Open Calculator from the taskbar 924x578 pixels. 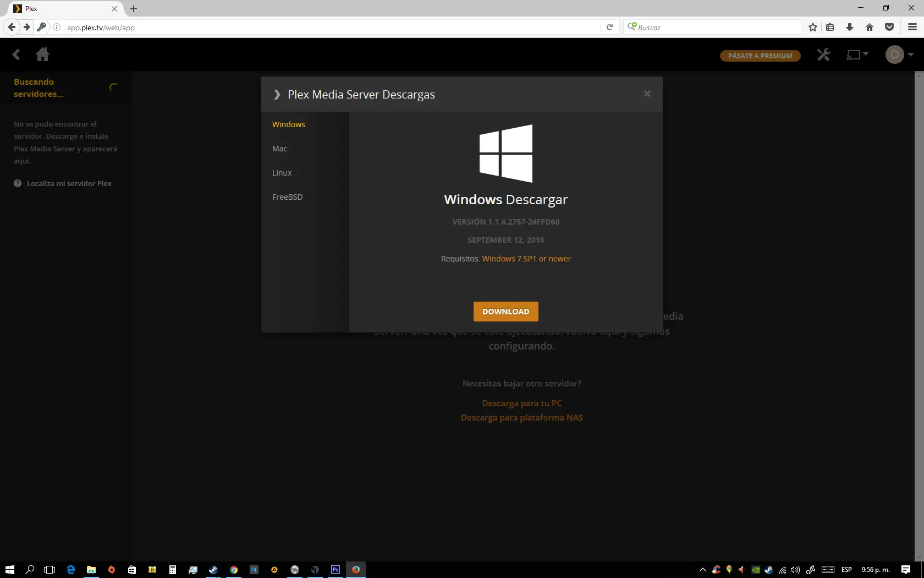pyautogui.click(x=173, y=570)
